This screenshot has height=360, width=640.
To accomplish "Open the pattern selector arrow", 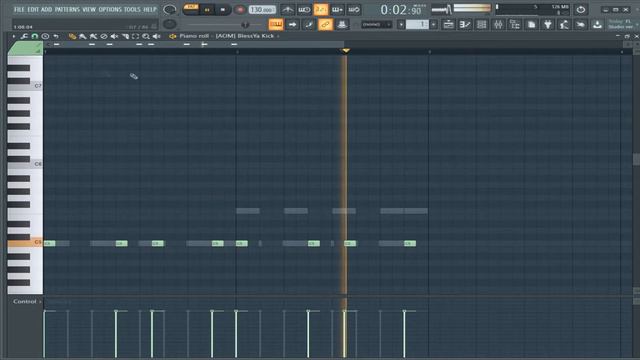I will (x=401, y=24).
